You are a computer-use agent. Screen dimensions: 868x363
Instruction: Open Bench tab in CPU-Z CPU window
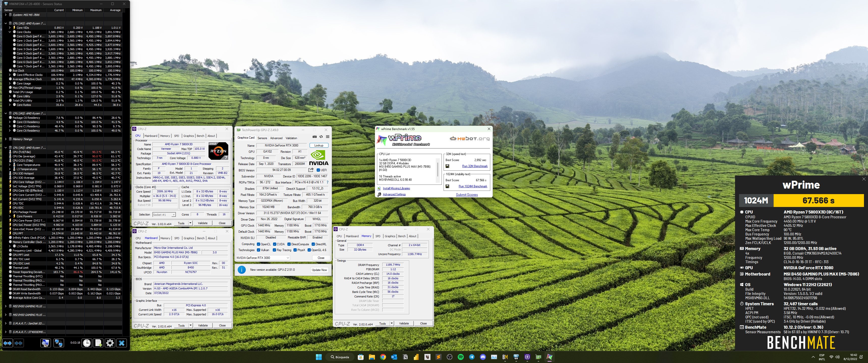[201, 136]
